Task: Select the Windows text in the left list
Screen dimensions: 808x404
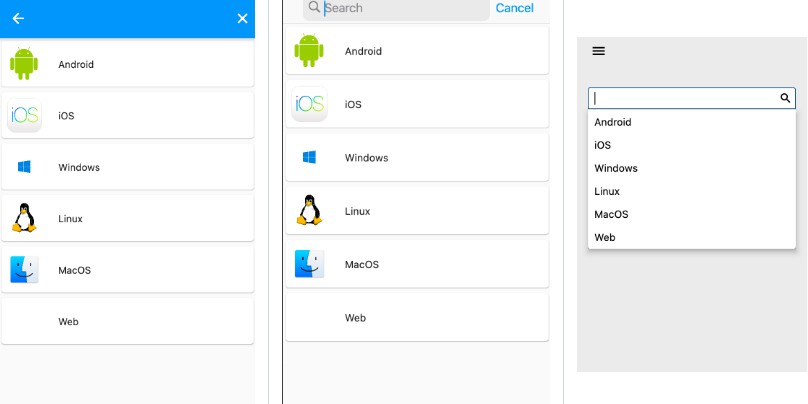Action: point(79,167)
